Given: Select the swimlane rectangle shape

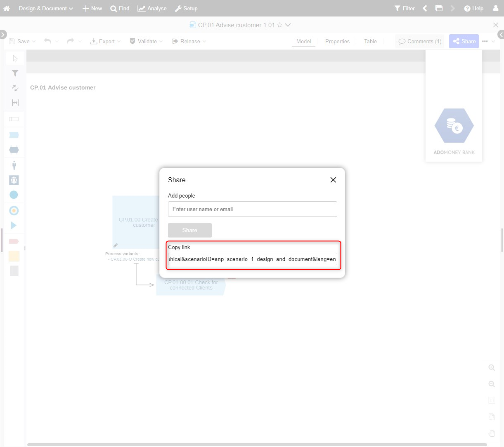Looking at the screenshot, I should 14,119.
